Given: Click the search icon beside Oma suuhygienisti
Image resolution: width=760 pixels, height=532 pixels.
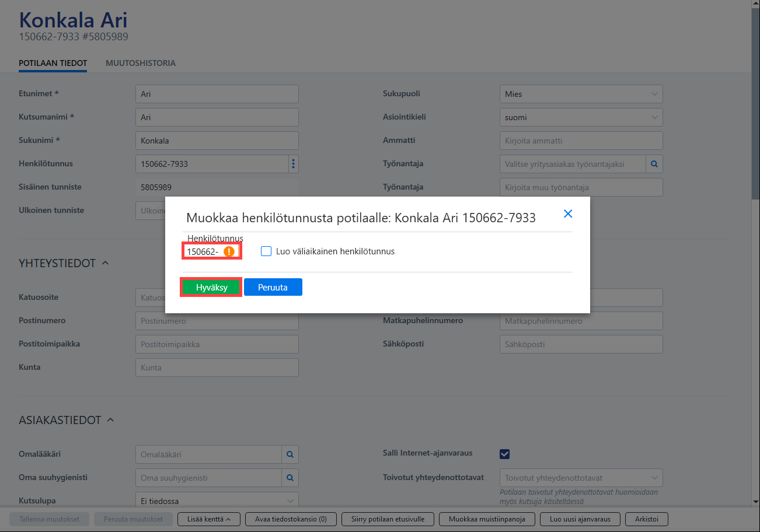Looking at the screenshot, I should [x=290, y=478].
